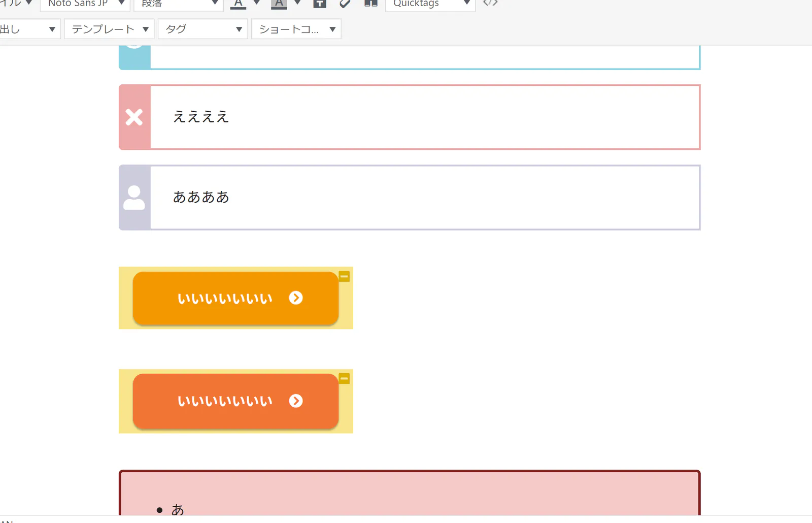Image resolution: width=812 pixels, height=523 pixels.
Task: Expand the text color picker arrow
Action: tap(257, 3)
